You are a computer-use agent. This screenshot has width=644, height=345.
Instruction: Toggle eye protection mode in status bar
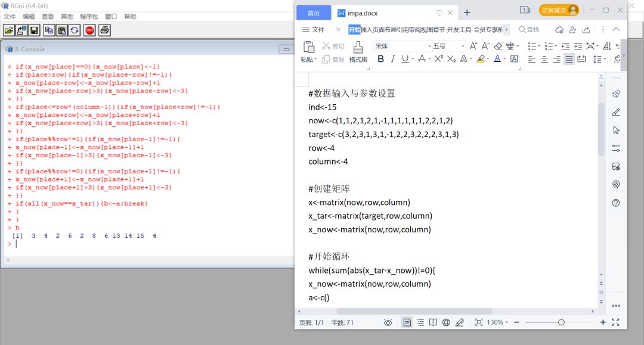coord(388,322)
